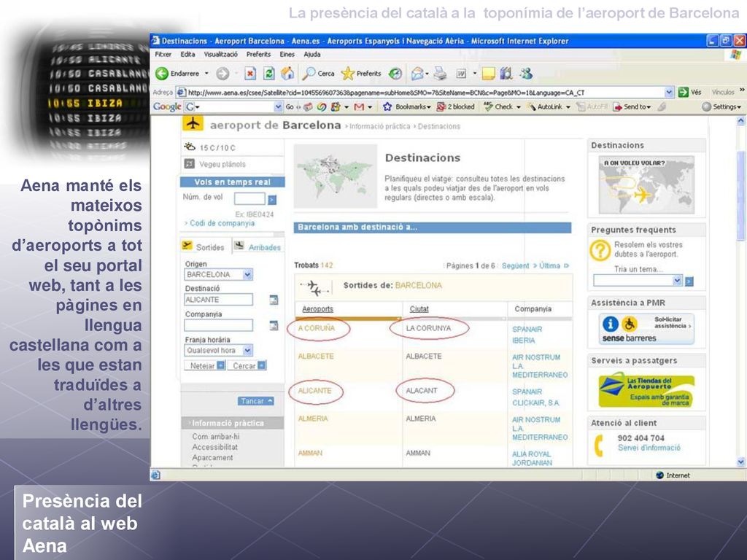Screen dimensions: 747x560
Task: Click the blue info icon under Assistència a PMR
Action: [611, 324]
